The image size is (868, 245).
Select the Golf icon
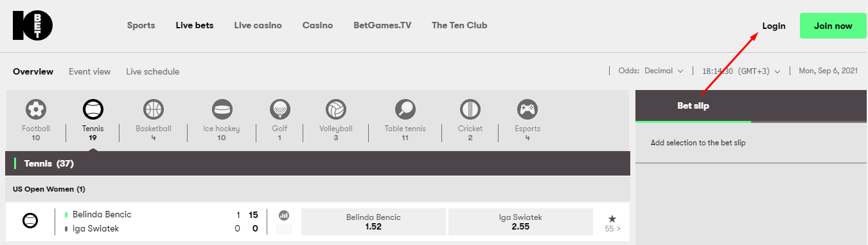click(279, 109)
